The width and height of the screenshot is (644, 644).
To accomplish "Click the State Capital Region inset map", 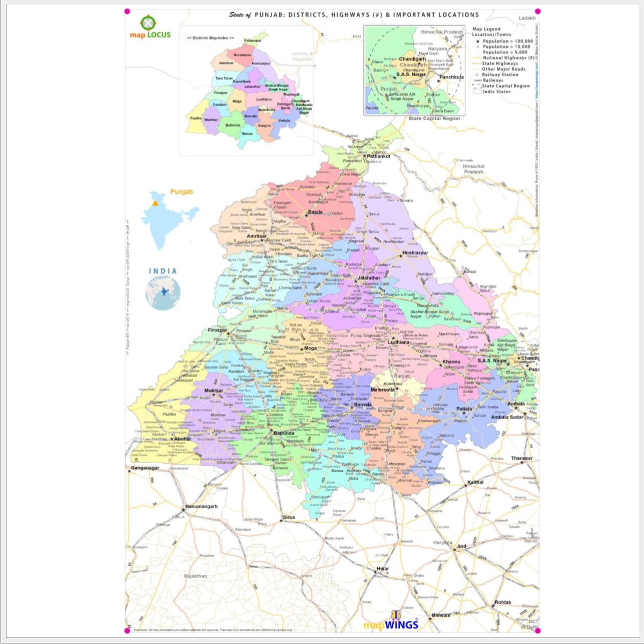I will click(414, 70).
